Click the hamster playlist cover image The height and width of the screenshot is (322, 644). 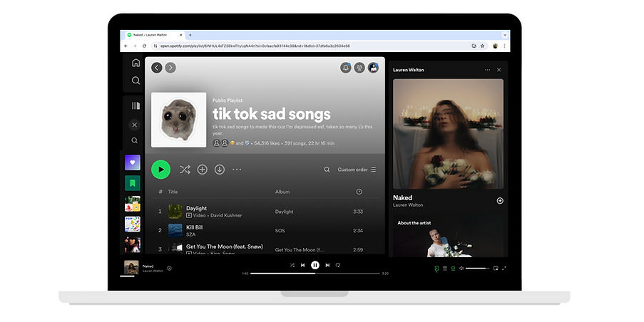179,120
